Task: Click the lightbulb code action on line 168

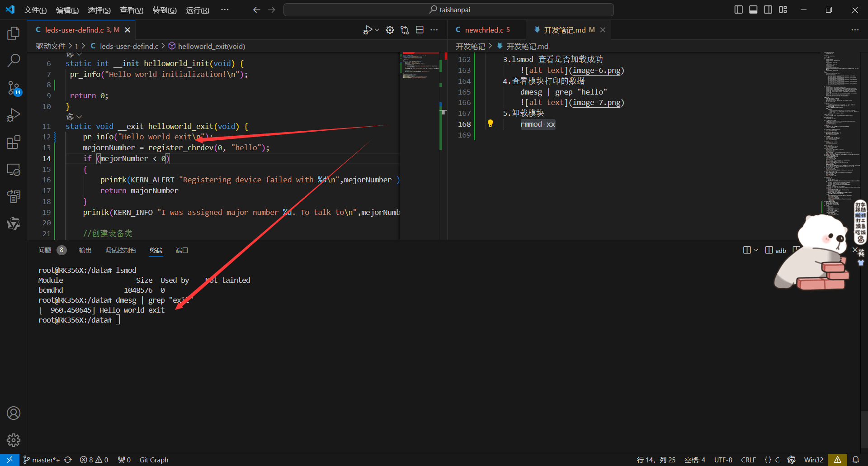Action: point(490,124)
